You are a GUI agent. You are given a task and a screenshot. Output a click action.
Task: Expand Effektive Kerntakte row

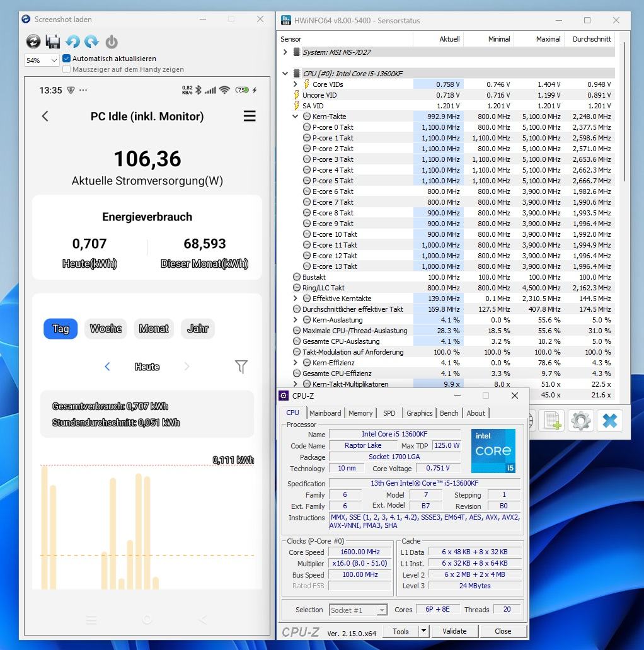click(x=296, y=299)
